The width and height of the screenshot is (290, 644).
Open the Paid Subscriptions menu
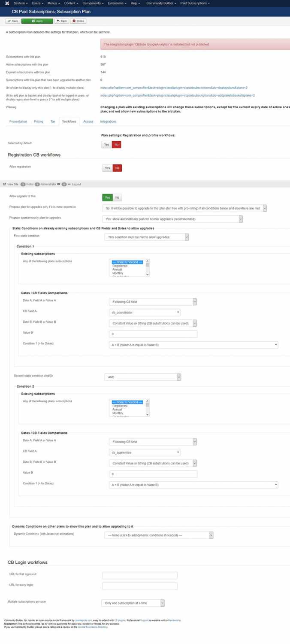pos(195,3)
